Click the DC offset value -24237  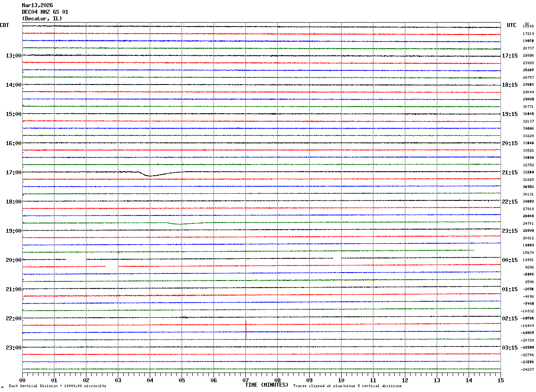[x=527, y=369]
